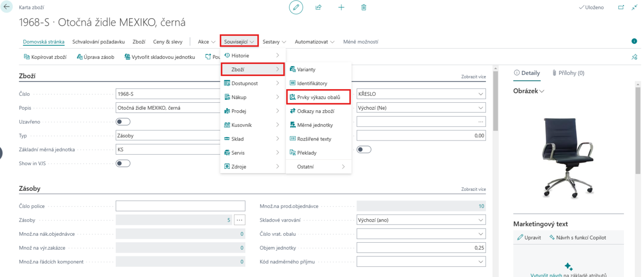Click Návrh s funkcí Copilot link
Screen dimensions: 644x277
(578, 237)
